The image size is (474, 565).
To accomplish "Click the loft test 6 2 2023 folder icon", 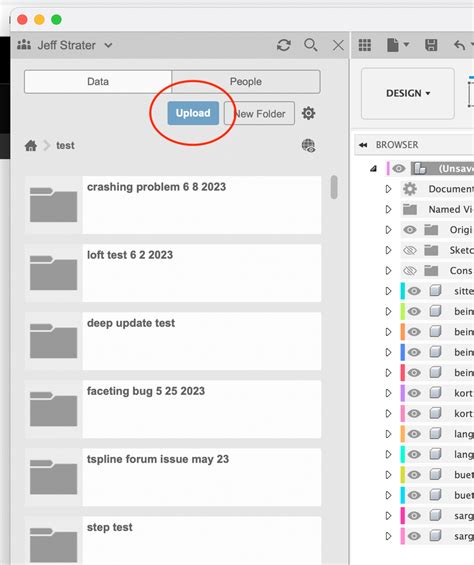I will click(x=53, y=273).
